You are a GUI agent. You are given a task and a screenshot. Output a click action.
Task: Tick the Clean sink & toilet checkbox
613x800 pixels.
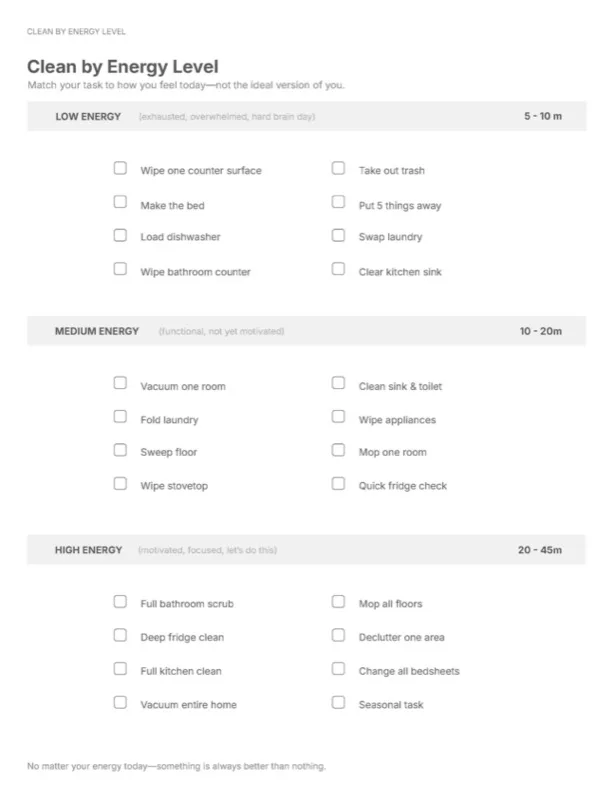coord(338,383)
